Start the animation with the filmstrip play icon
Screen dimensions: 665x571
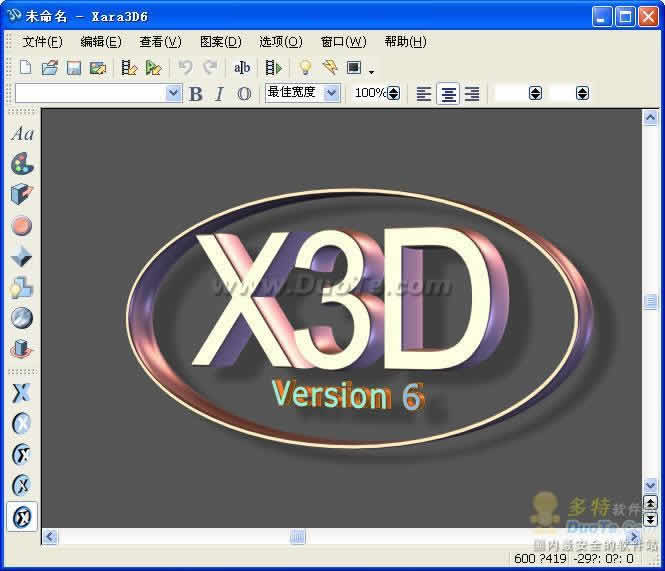(274, 67)
